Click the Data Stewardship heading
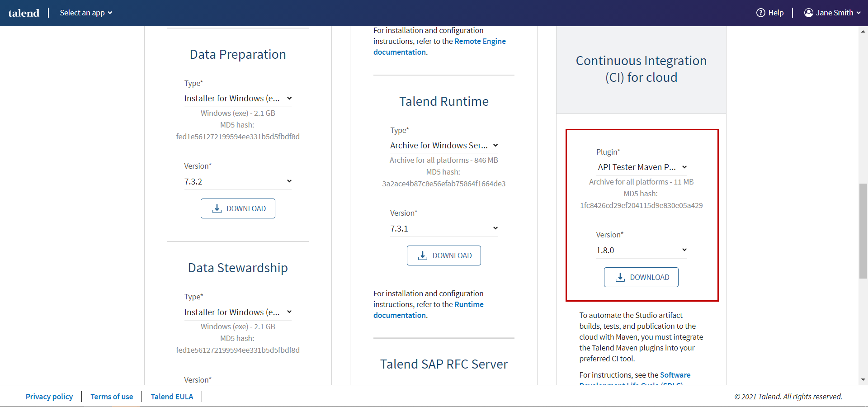 [238, 268]
